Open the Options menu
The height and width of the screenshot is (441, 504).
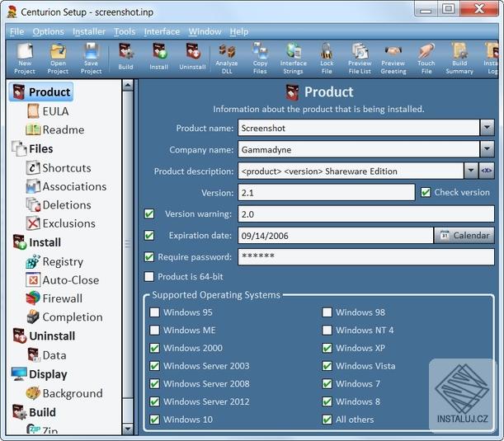point(48,31)
